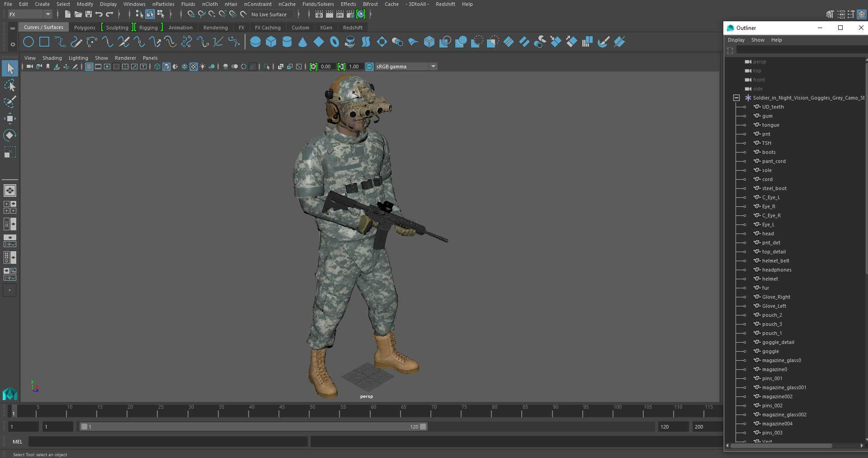Switch to single perspective view layout
Viewport: 868px width, 458px height.
point(9,191)
